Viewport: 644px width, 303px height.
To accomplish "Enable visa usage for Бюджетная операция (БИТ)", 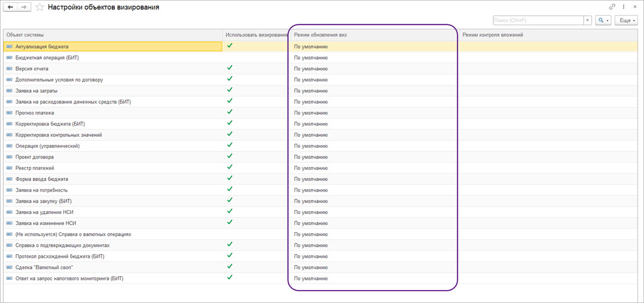I will 230,57.
